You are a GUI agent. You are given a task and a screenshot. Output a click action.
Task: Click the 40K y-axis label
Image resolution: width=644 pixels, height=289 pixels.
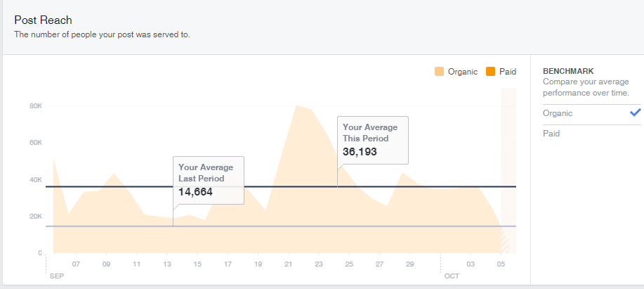pyautogui.click(x=36, y=180)
